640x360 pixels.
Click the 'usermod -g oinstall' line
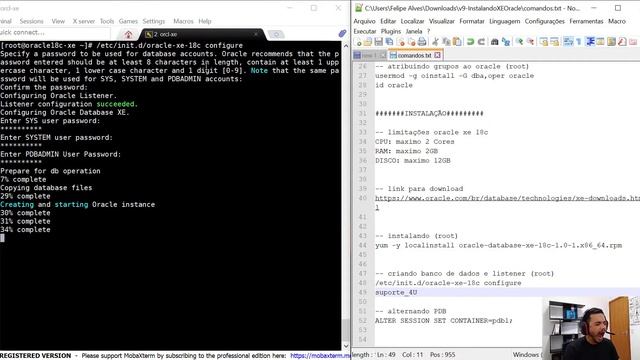454,76
